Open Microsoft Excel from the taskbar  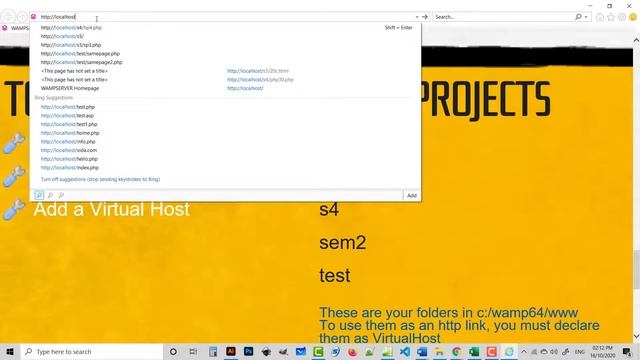(474, 351)
